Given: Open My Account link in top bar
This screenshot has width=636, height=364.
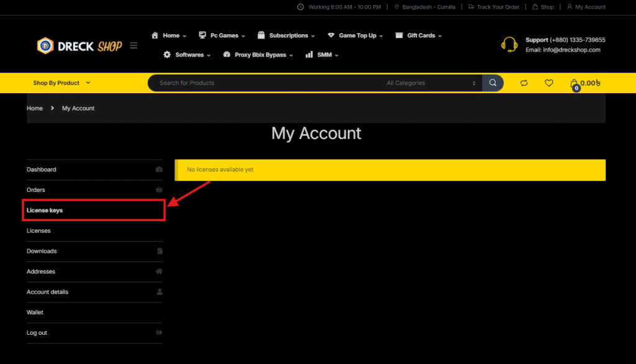Looking at the screenshot, I should click(x=590, y=7).
